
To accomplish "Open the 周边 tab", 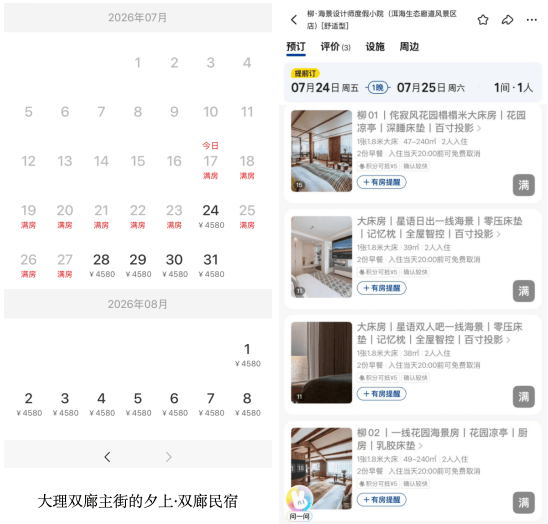I will [x=409, y=47].
